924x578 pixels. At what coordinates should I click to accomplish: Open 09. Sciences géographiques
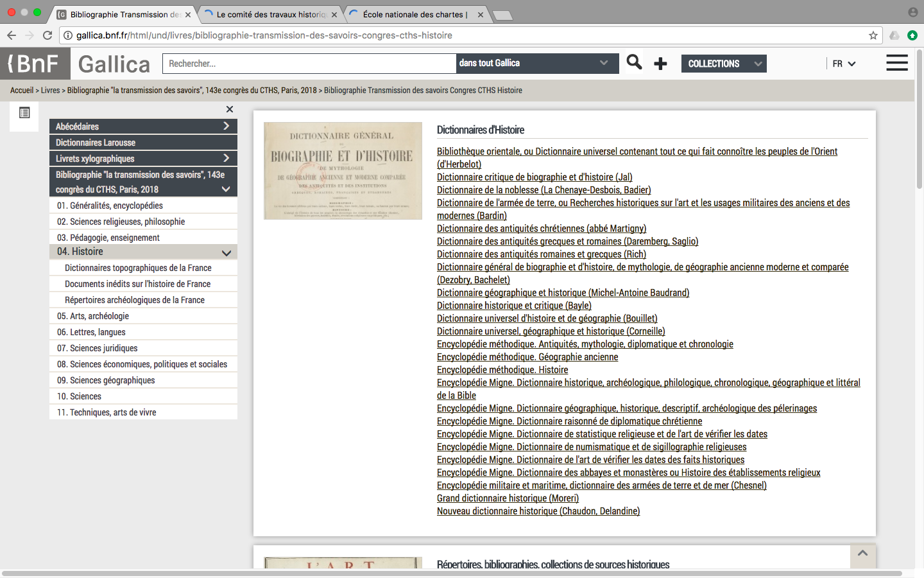[x=143, y=380]
